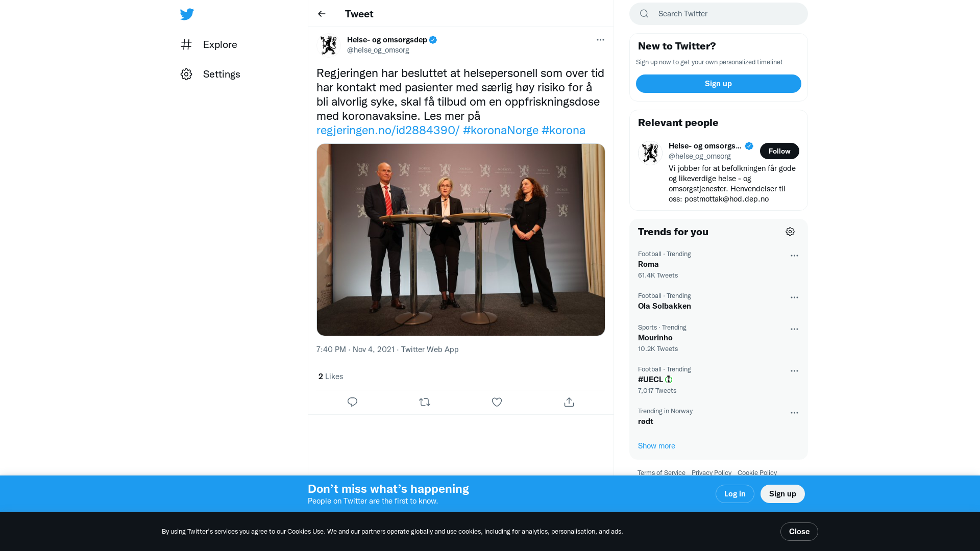The width and height of the screenshot is (980, 551).
Task: Click Show more under trends
Action: pyautogui.click(x=656, y=446)
